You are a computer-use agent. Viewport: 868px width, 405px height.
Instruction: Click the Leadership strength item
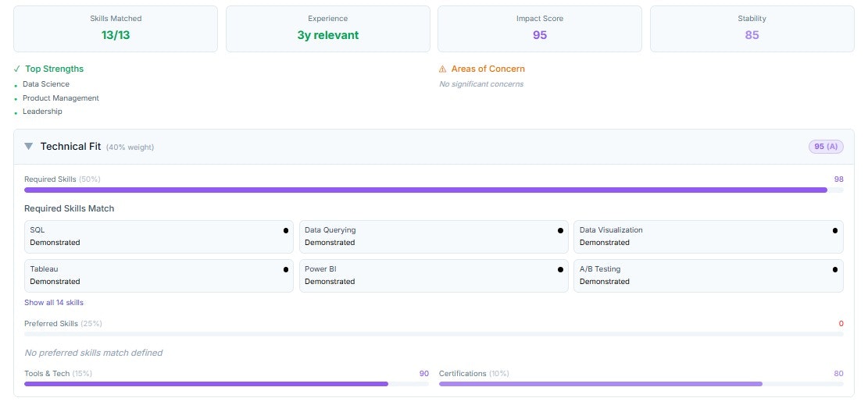coord(42,112)
